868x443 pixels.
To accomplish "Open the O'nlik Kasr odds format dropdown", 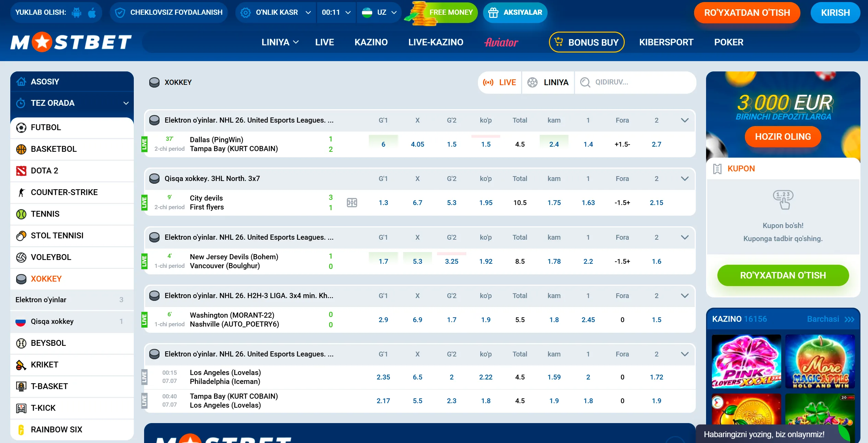I will (275, 13).
